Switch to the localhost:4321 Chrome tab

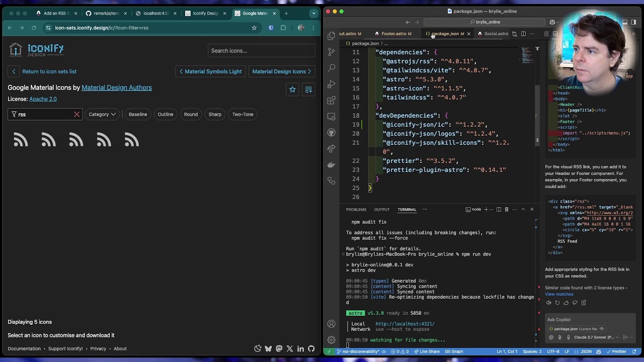[x=155, y=14]
